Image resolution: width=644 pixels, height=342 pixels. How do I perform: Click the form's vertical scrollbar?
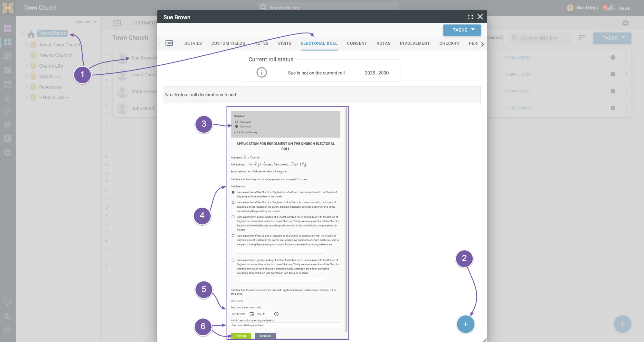tap(346, 220)
